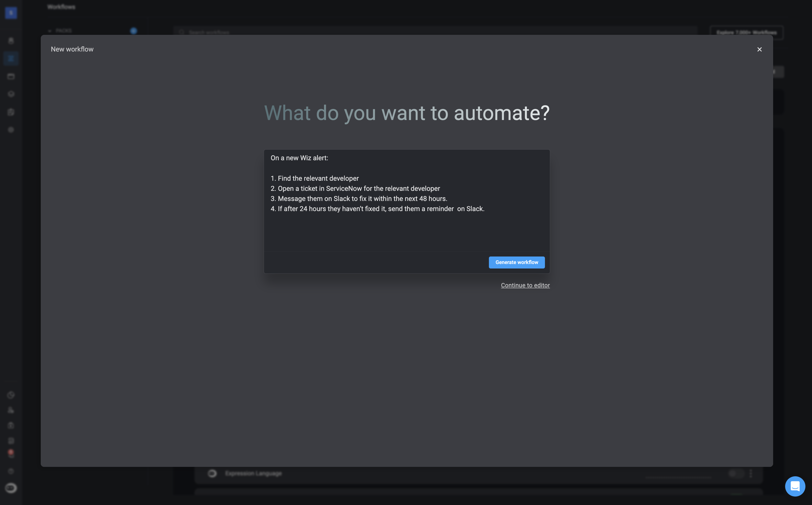Open Expression Language row three-dot menu
812x505 pixels.
pyautogui.click(x=751, y=473)
